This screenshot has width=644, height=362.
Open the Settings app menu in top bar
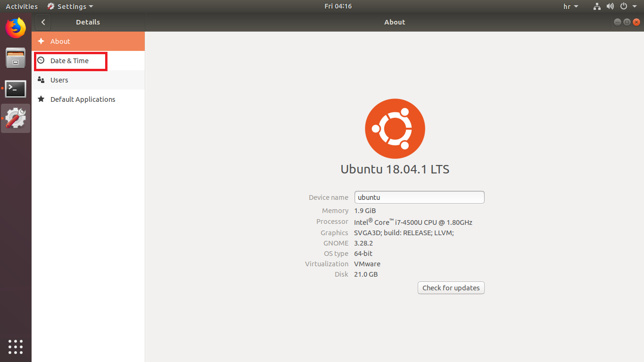pyautogui.click(x=70, y=7)
